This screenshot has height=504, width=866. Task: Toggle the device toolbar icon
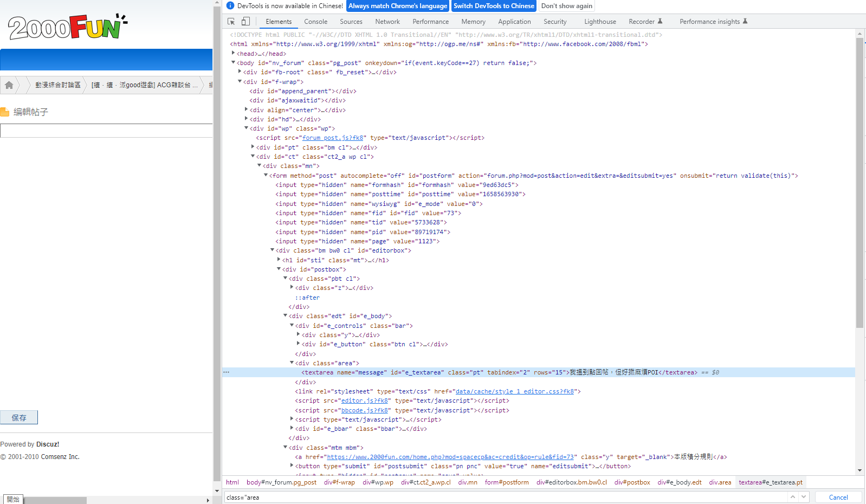click(x=245, y=22)
